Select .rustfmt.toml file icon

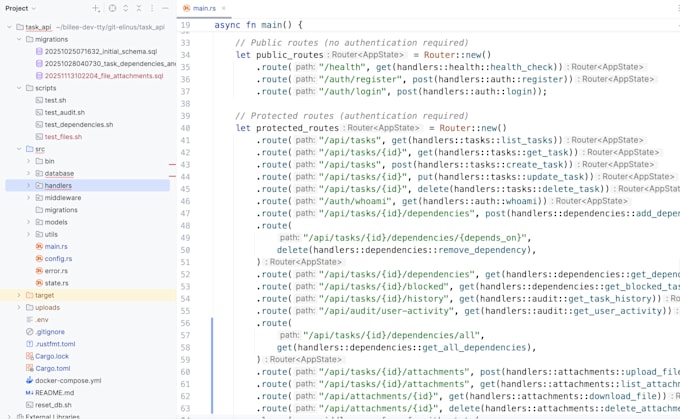click(29, 344)
